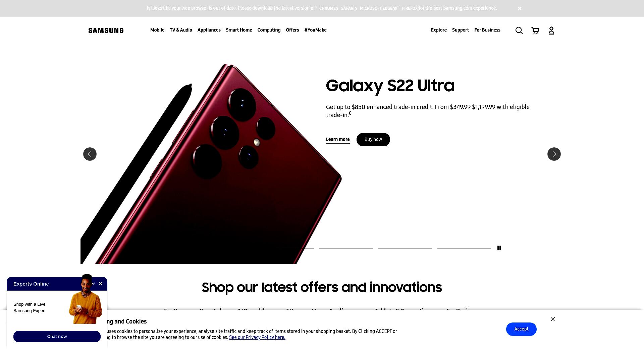The image size is (644, 349).
Task: Dismiss the outdated browser banner
Action: (520, 8)
